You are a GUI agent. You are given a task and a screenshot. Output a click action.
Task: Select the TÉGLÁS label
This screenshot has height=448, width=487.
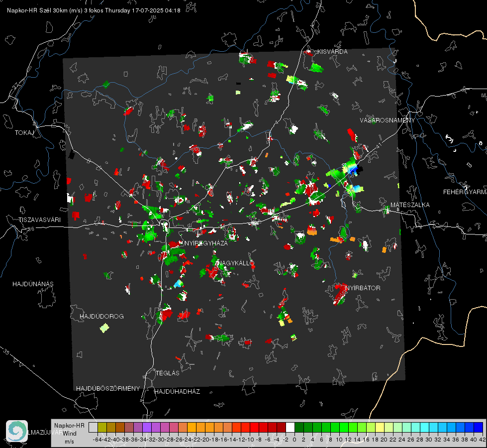point(168,373)
